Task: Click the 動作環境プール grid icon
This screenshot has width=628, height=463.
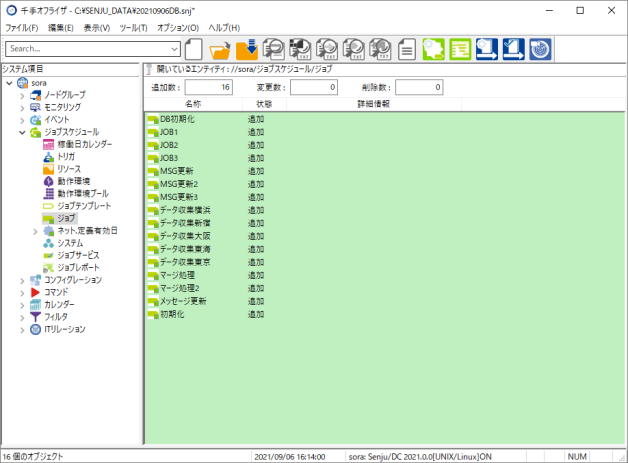Action: pyautogui.click(x=48, y=193)
